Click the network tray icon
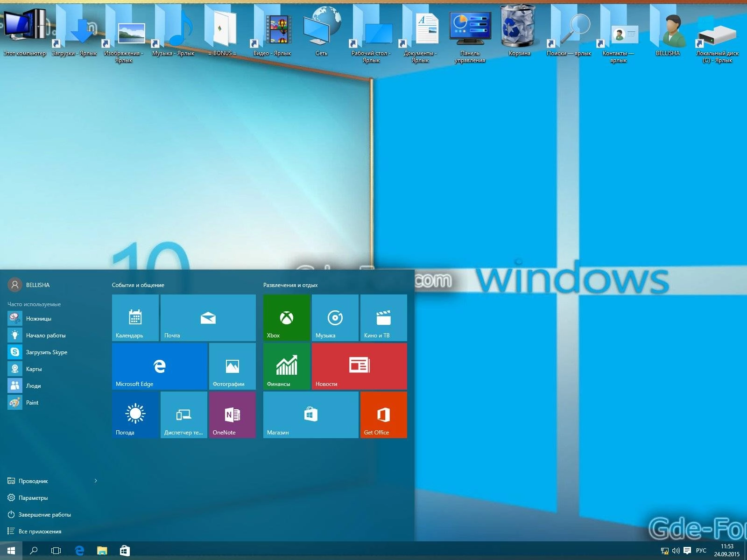 coord(665,551)
